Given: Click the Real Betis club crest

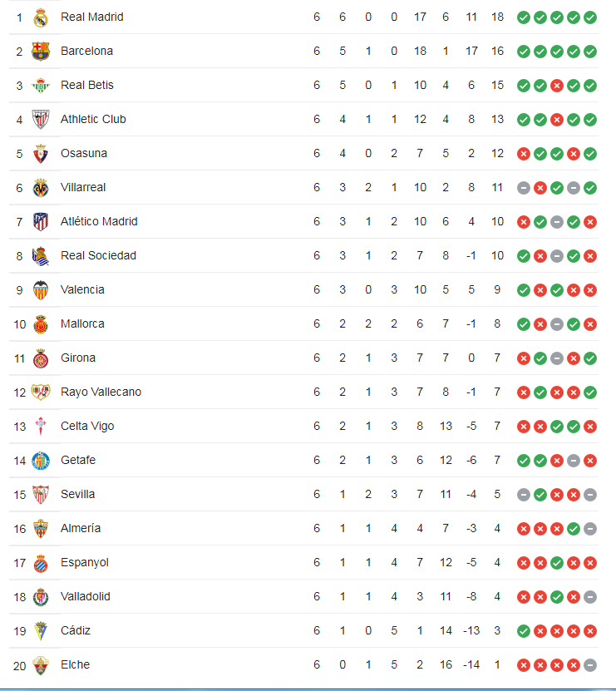Looking at the screenshot, I should pos(41,86).
